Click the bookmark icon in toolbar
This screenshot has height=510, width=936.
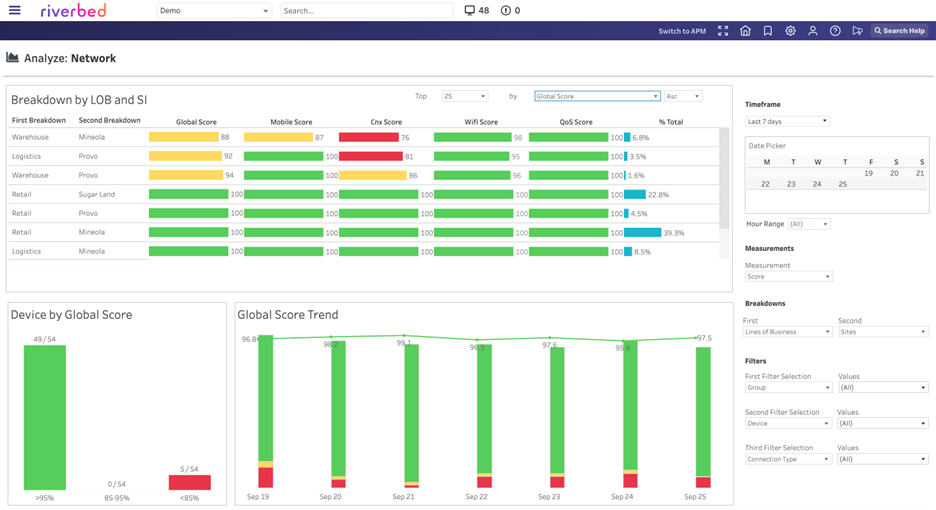click(768, 31)
